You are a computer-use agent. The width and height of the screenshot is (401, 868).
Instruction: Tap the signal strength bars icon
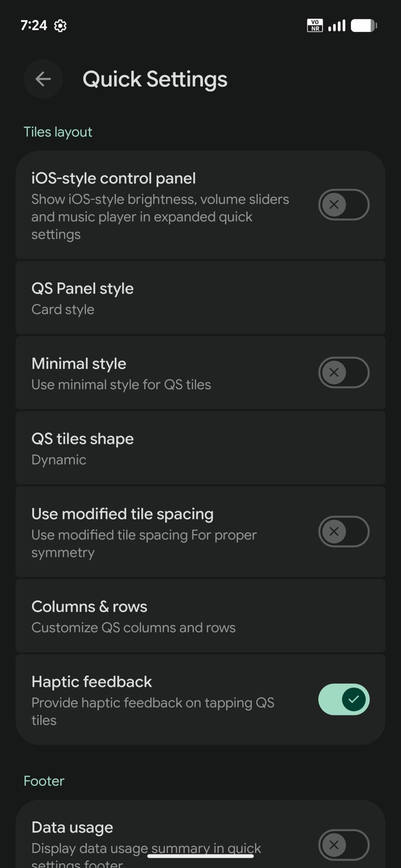[337, 25]
